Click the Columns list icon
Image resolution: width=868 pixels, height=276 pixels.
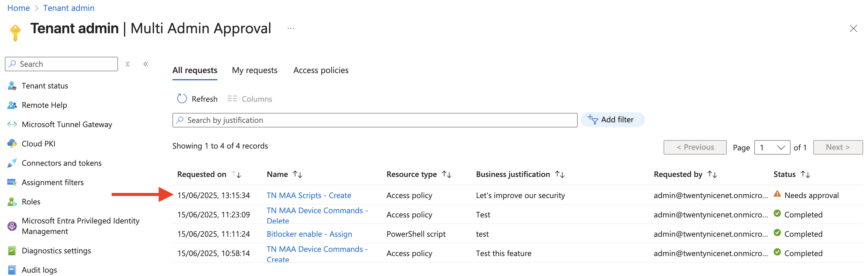coord(232,99)
